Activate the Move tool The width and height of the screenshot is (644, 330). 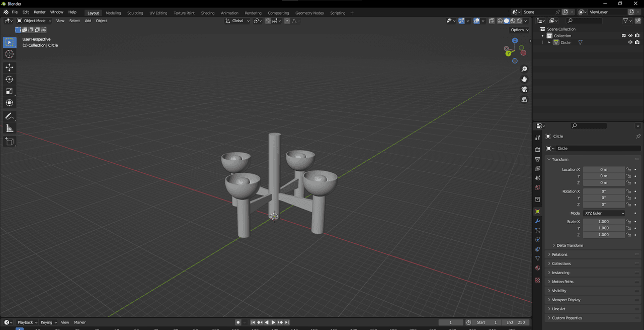(x=9, y=68)
